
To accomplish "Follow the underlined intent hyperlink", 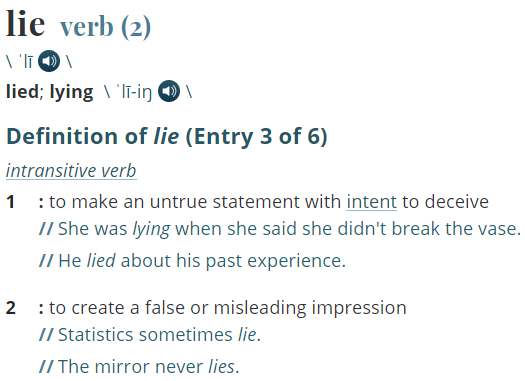I will [x=371, y=202].
